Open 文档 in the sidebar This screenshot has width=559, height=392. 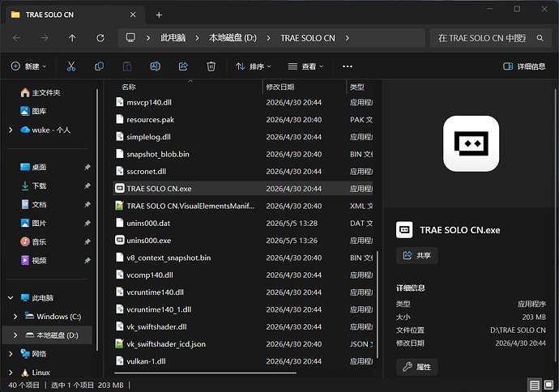(x=33, y=205)
